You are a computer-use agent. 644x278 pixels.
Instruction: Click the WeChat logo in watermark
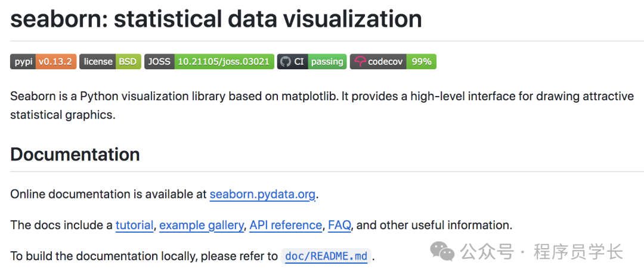click(443, 252)
